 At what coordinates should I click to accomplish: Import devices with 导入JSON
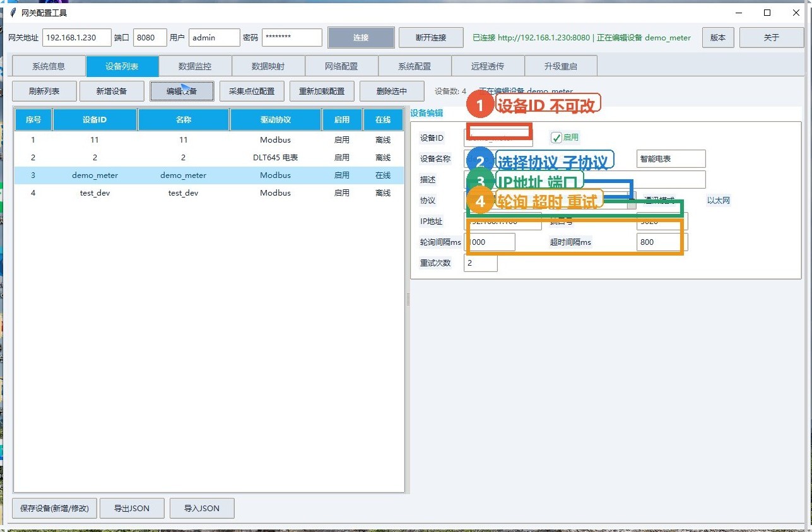(202, 508)
